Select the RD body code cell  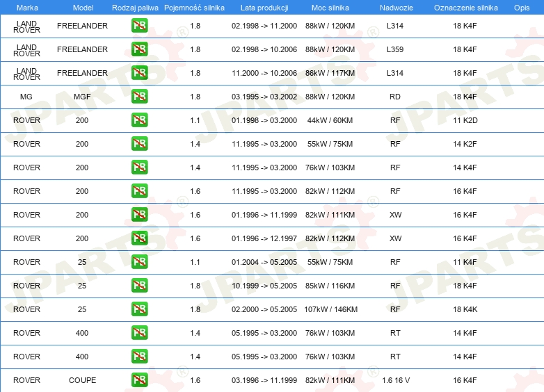click(x=395, y=97)
